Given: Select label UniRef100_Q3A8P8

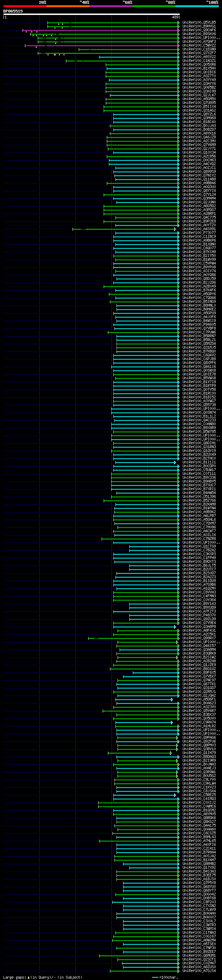Looking at the screenshot, I should (x=199, y=626).
